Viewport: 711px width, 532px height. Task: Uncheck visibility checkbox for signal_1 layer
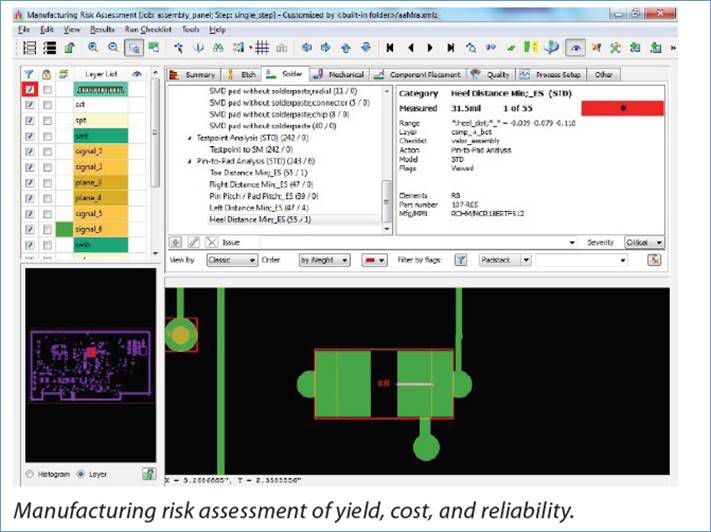click(x=30, y=150)
